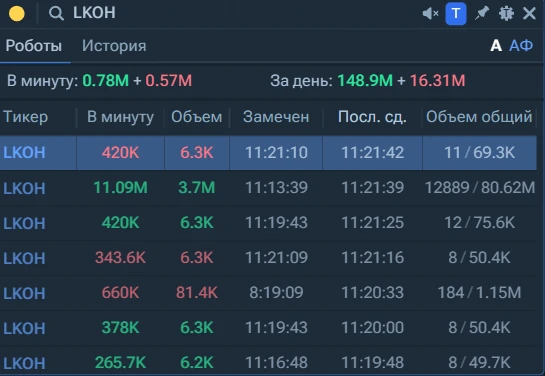
Task: Click total volume 8 / 49.7K
Action: (x=480, y=363)
